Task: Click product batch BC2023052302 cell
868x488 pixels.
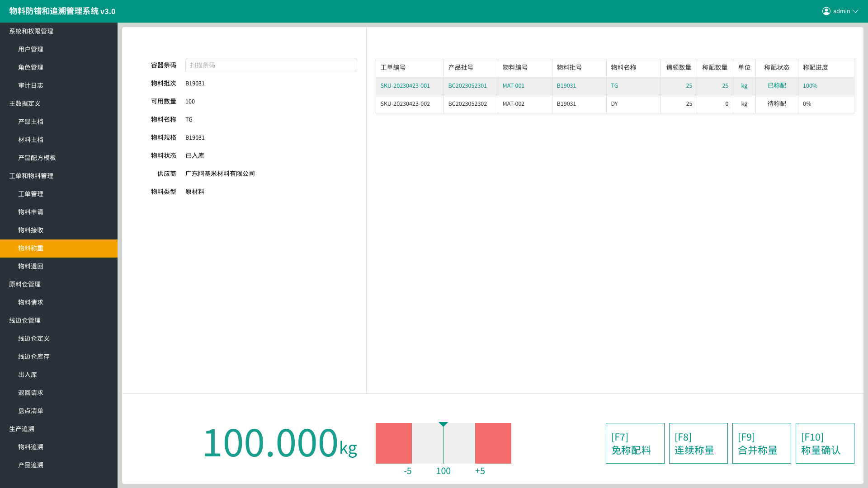Action: (x=471, y=104)
